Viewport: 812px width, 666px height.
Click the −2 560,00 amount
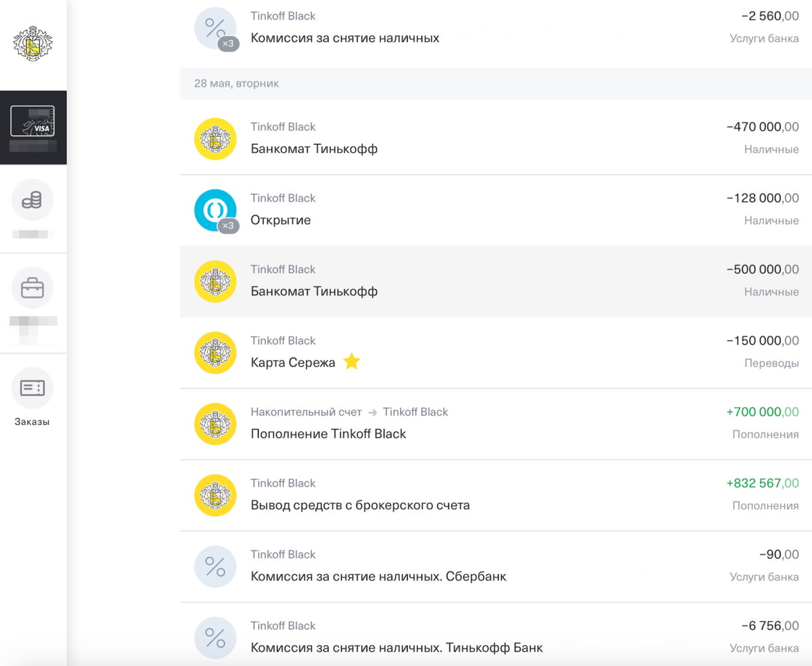pyautogui.click(x=770, y=16)
